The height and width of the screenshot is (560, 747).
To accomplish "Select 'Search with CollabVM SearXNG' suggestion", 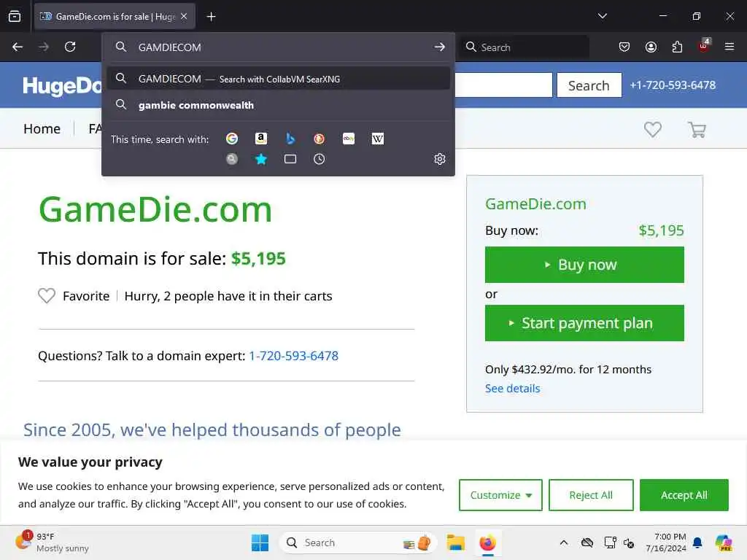I will click(x=278, y=79).
